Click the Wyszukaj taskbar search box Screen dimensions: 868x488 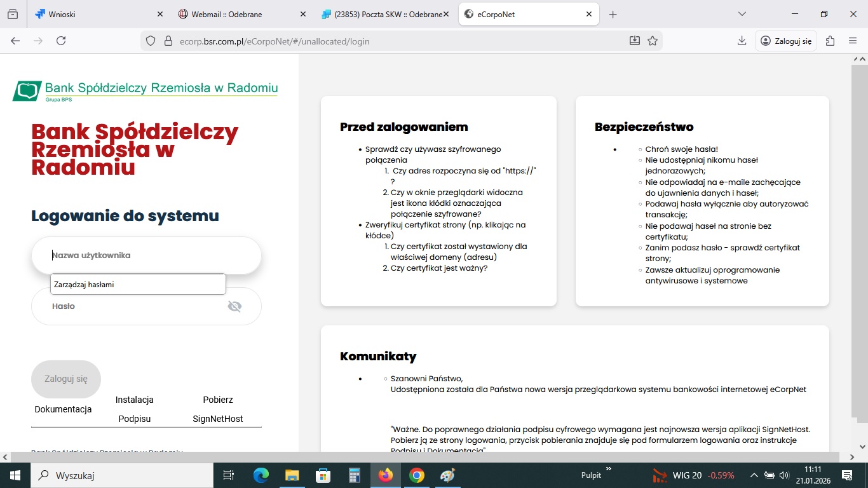tap(121, 475)
